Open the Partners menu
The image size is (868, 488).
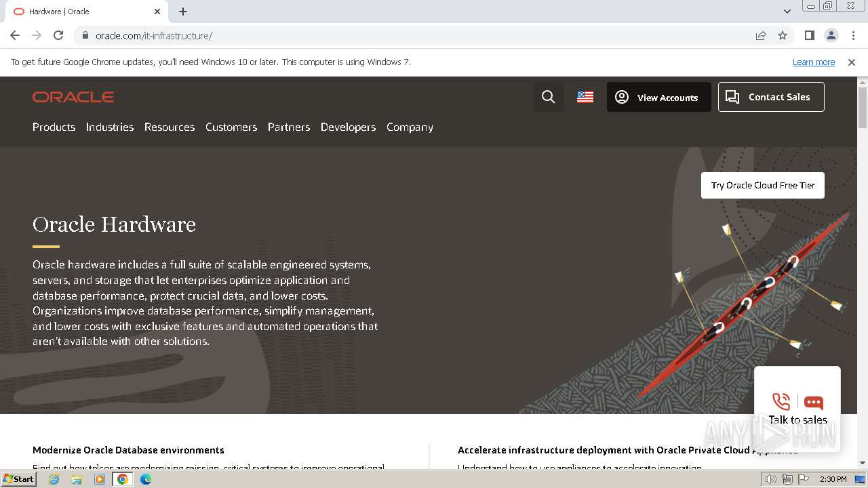(x=289, y=127)
